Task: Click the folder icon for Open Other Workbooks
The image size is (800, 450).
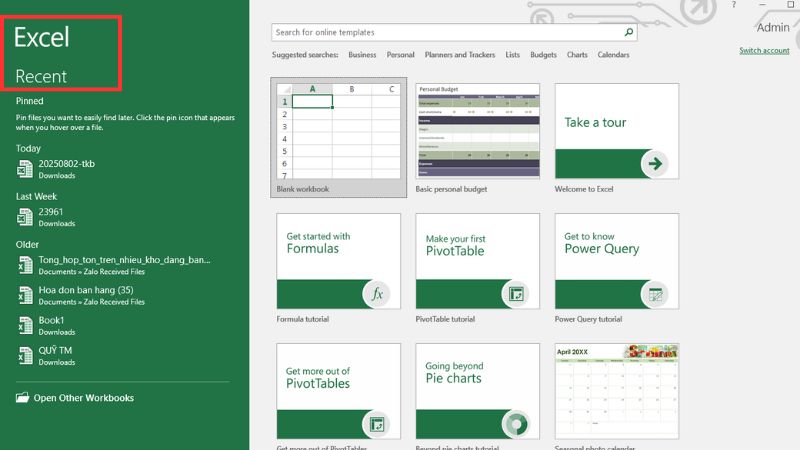Action: click(23, 398)
